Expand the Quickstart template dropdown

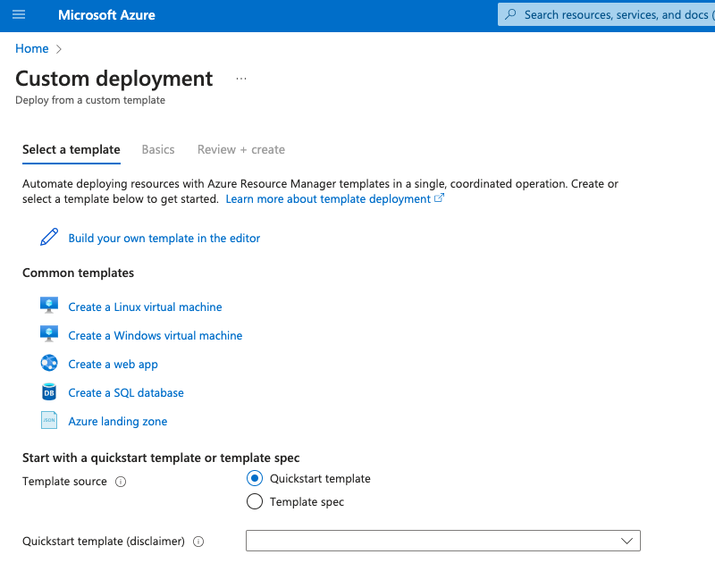pos(442,541)
